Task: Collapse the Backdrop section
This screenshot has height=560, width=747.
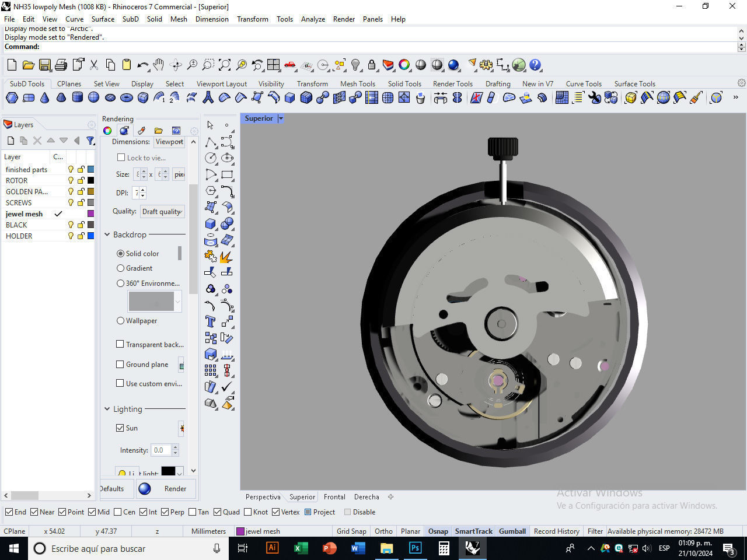Action: pos(107,235)
